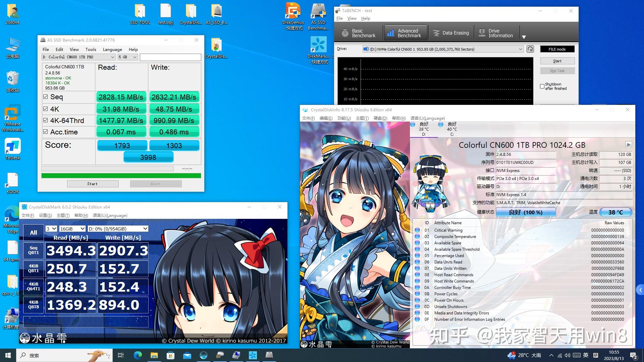Screen dimensions: 644x362
Task: Open Basic Benchmark tab in TxBENCH
Action: [x=359, y=33]
